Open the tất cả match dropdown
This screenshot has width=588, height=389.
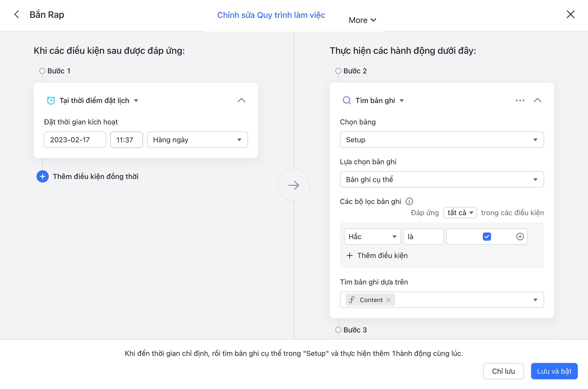tap(460, 213)
